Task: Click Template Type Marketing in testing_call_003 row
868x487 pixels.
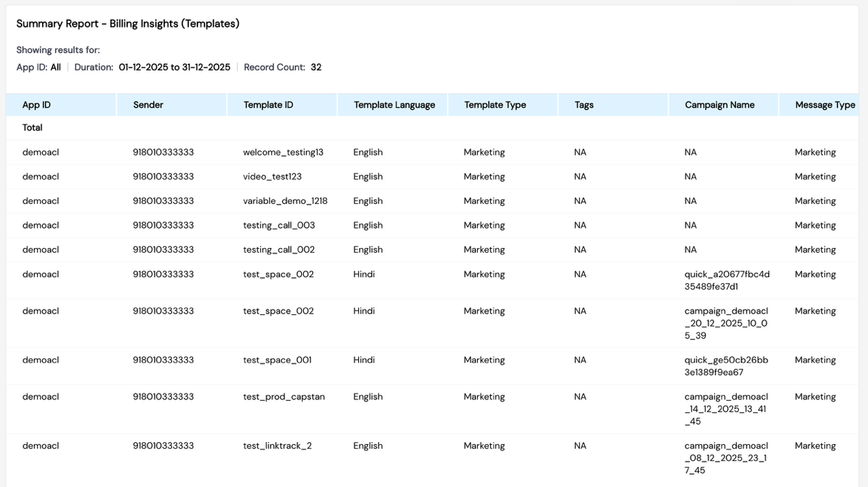Action: [484, 225]
